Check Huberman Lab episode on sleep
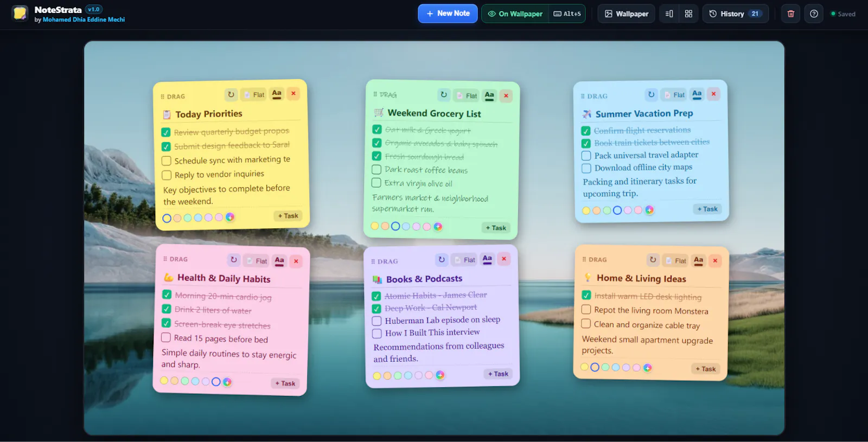Image resolution: width=868 pixels, height=442 pixels. tap(377, 321)
